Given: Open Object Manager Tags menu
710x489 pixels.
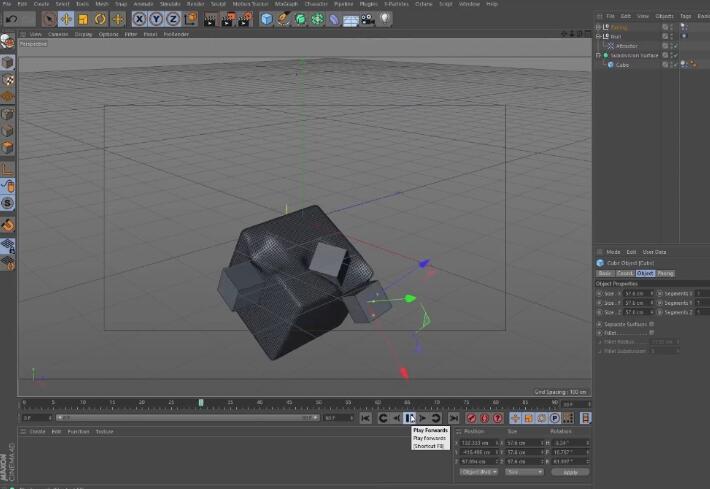Looking at the screenshot, I should 686,16.
